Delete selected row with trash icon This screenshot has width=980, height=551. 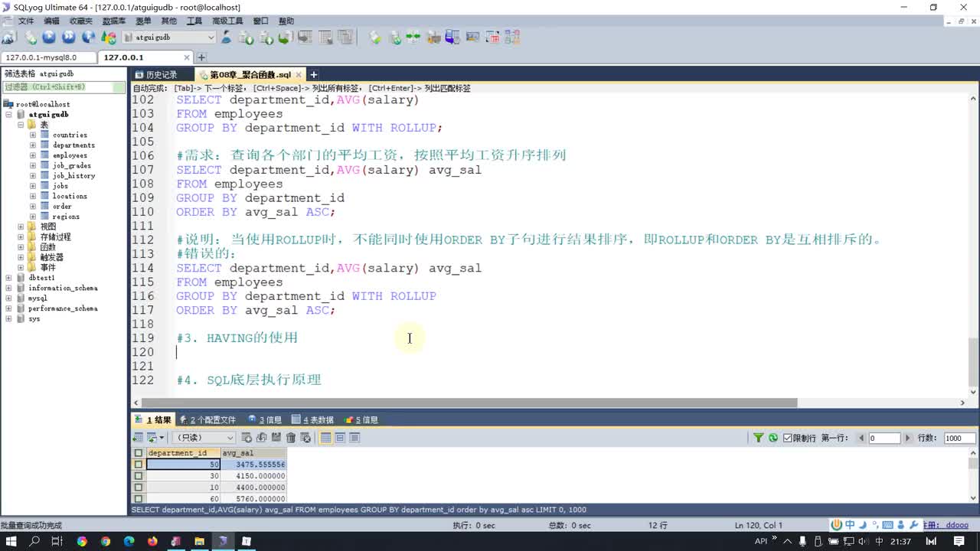(x=291, y=438)
